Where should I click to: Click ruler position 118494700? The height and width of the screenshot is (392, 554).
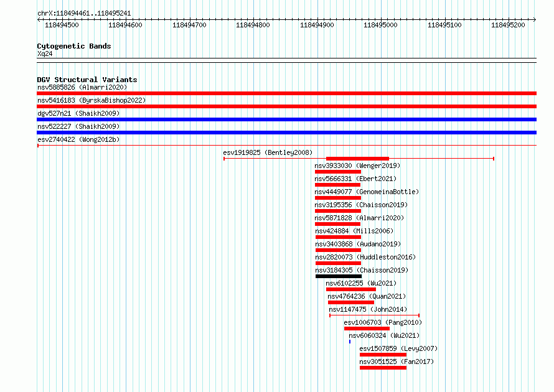[189, 25]
